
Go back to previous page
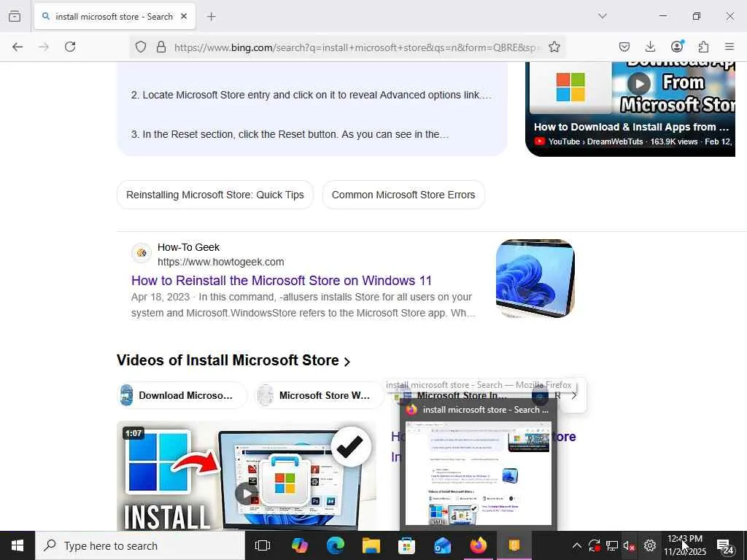[x=18, y=47]
